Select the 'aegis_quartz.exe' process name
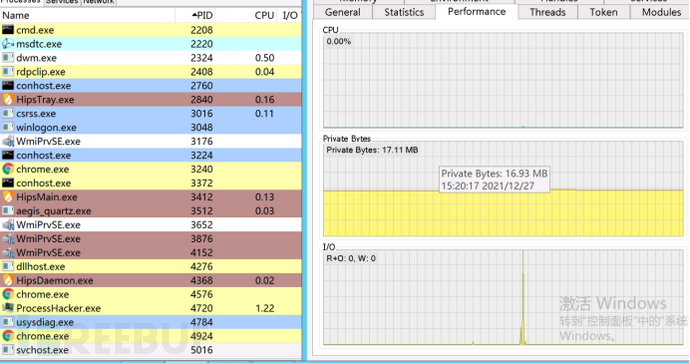The width and height of the screenshot is (690, 363). coord(54,211)
